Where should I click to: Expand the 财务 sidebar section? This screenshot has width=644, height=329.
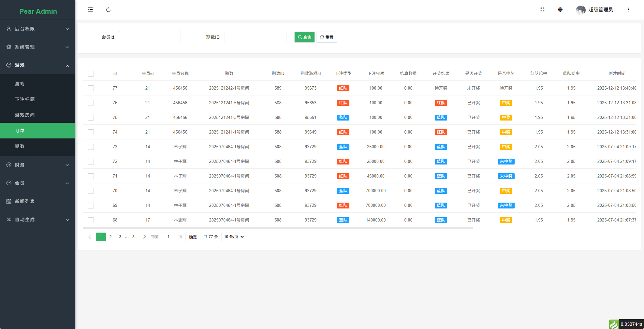pos(37,165)
